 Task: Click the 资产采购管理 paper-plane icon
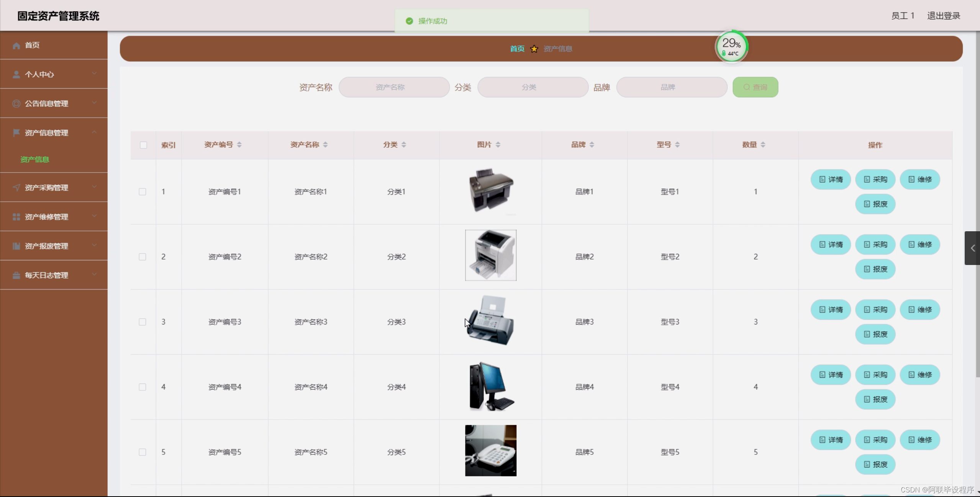16,188
